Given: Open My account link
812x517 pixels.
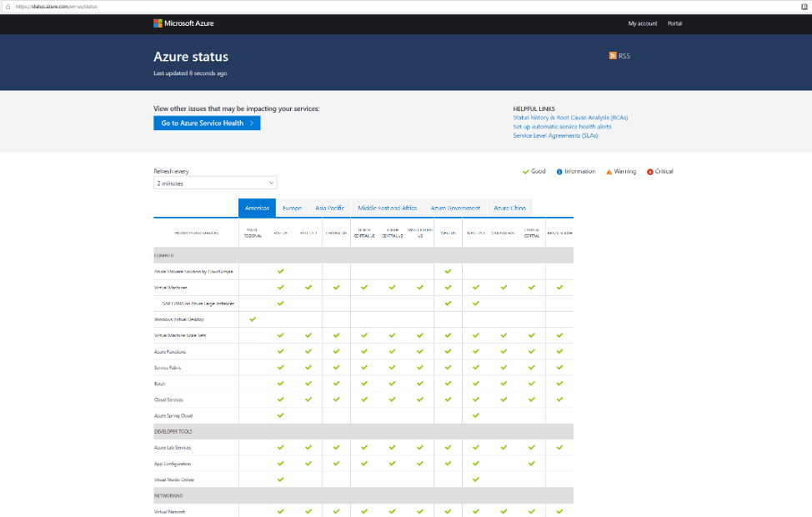Looking at the screenshot, I should 643,24.
